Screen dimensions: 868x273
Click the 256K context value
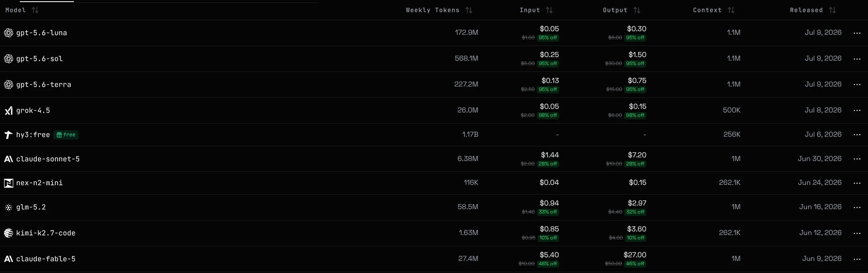(x=732, y=134)
